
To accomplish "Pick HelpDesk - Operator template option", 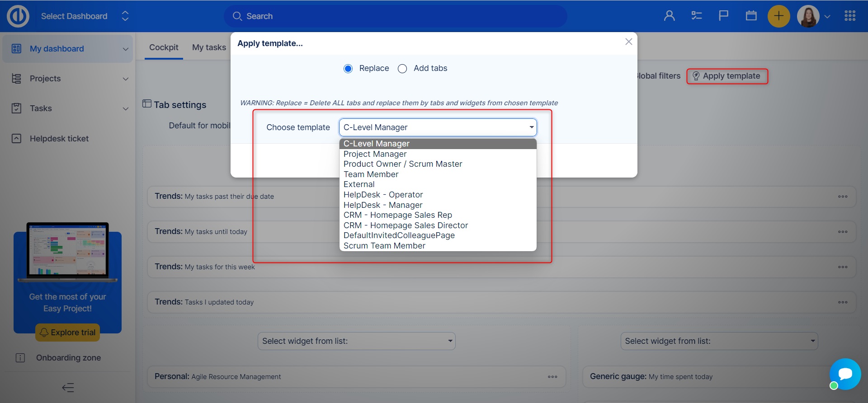I will [383, 195].
